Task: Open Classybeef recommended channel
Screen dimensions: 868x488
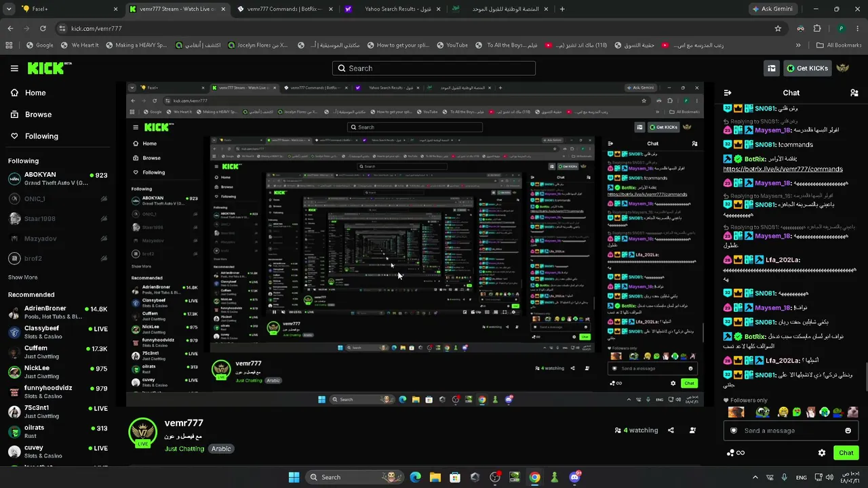Action: point(58,332)
